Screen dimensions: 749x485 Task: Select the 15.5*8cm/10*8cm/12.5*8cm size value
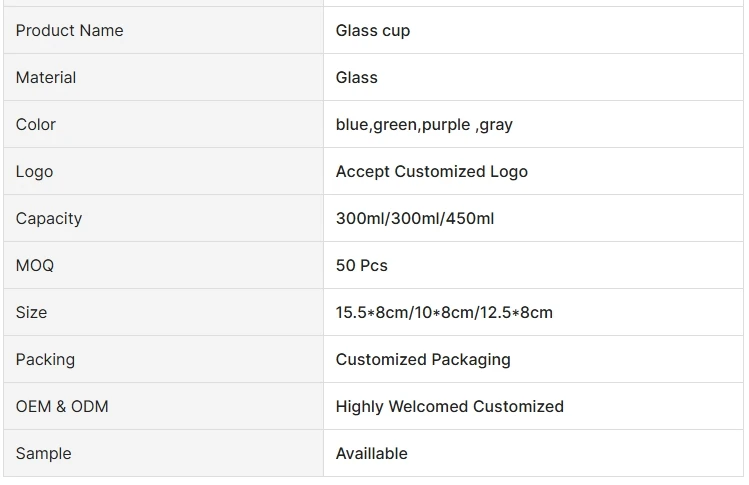click(444, 313)
